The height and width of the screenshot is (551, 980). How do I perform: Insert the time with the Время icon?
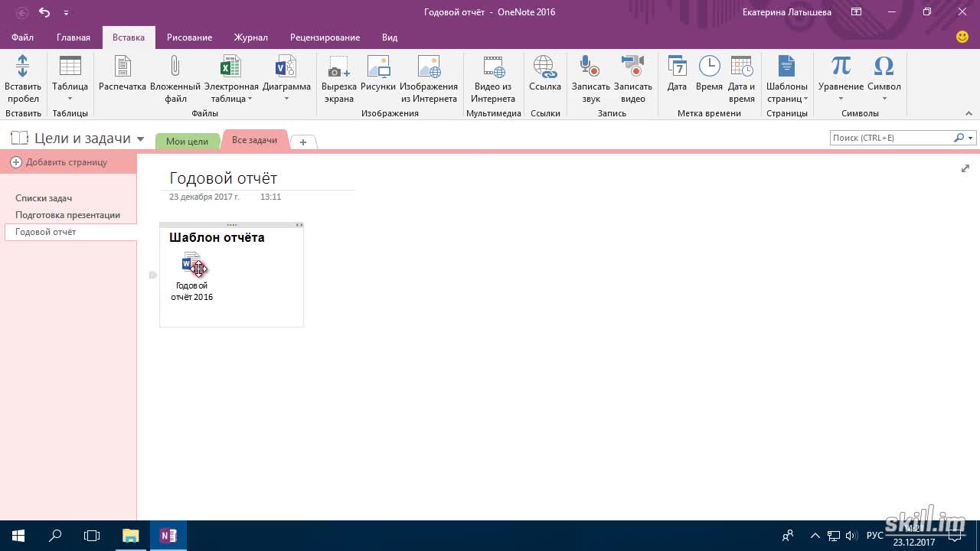pos(709,67)
